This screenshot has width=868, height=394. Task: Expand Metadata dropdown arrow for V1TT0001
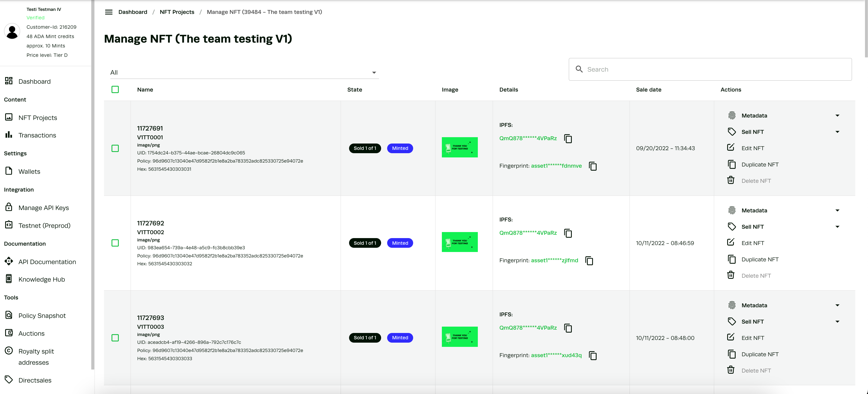(837, 115)
